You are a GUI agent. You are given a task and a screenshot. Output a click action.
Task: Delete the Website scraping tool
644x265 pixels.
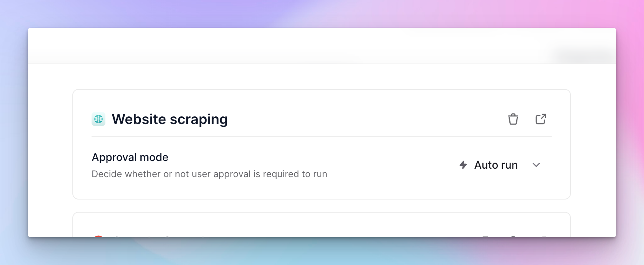tap(513, 119)
